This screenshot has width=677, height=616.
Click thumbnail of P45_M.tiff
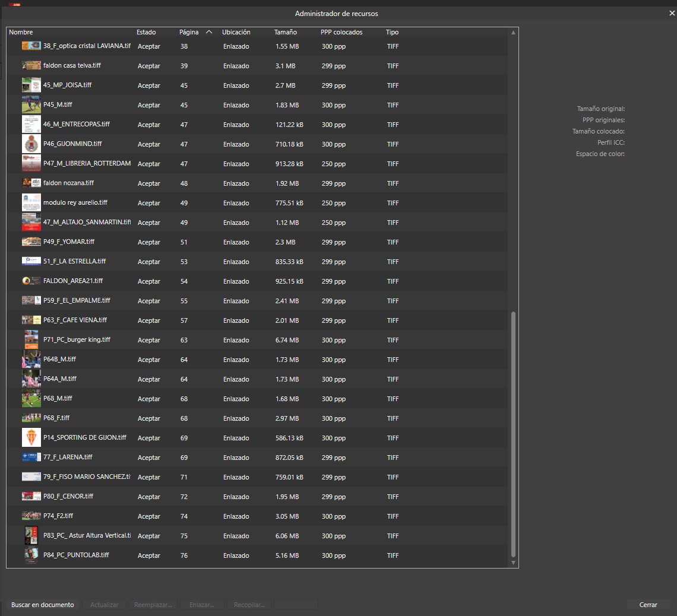(x=31, y=105)
